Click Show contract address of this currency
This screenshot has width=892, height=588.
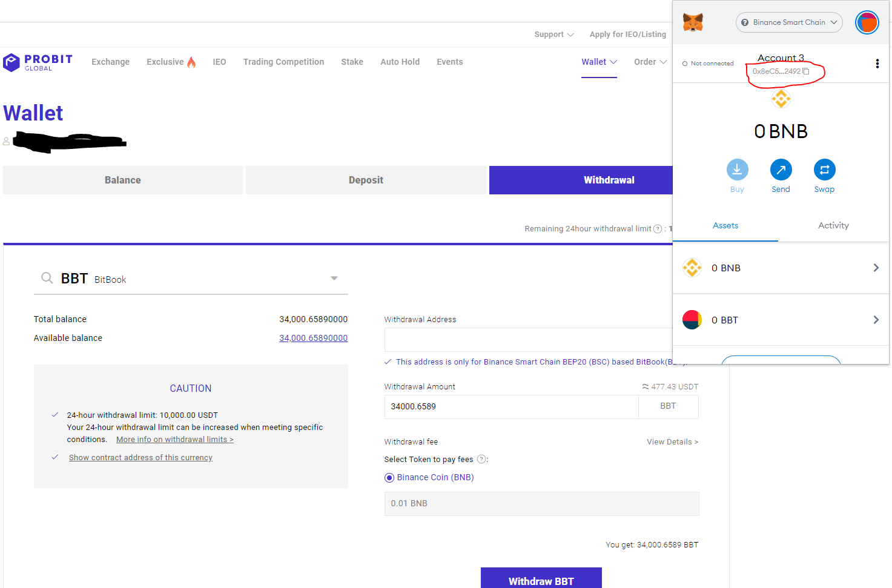pyautogui.click(x=140, y=458)
